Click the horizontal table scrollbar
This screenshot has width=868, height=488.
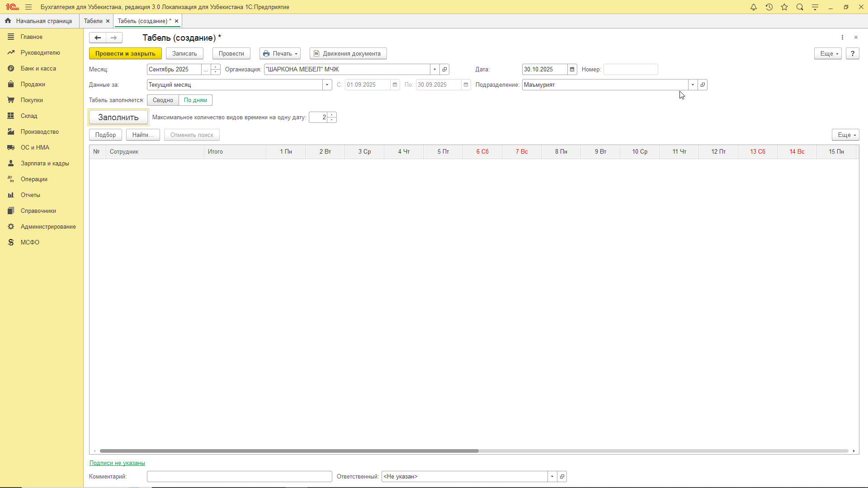coord(289,451)
